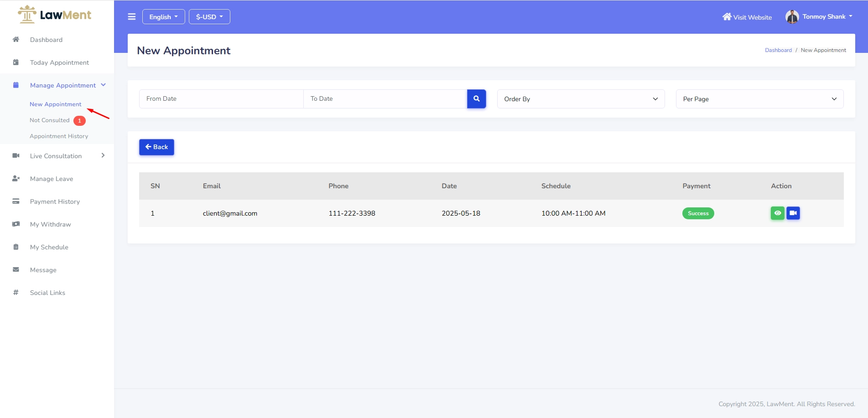
Task: Open Today Appointment in the sidebar
Action: [59, 62]
